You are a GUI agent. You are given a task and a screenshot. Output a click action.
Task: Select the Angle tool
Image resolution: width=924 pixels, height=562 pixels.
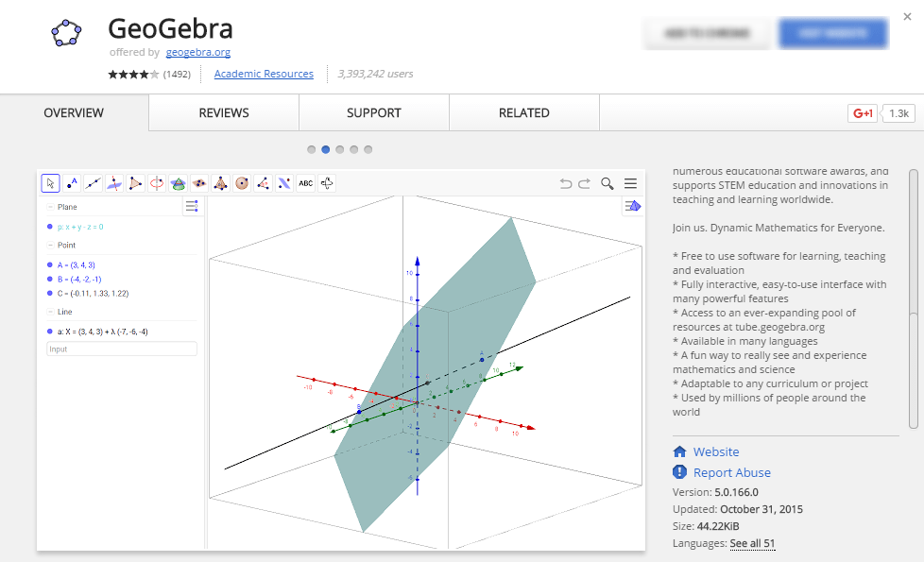[263, 183]
